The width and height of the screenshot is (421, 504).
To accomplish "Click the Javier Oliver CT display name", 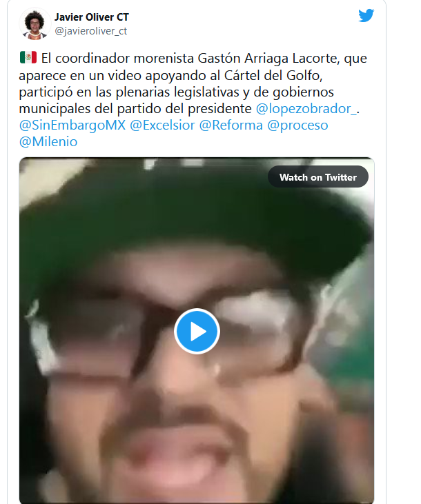I will pos(92,17).
